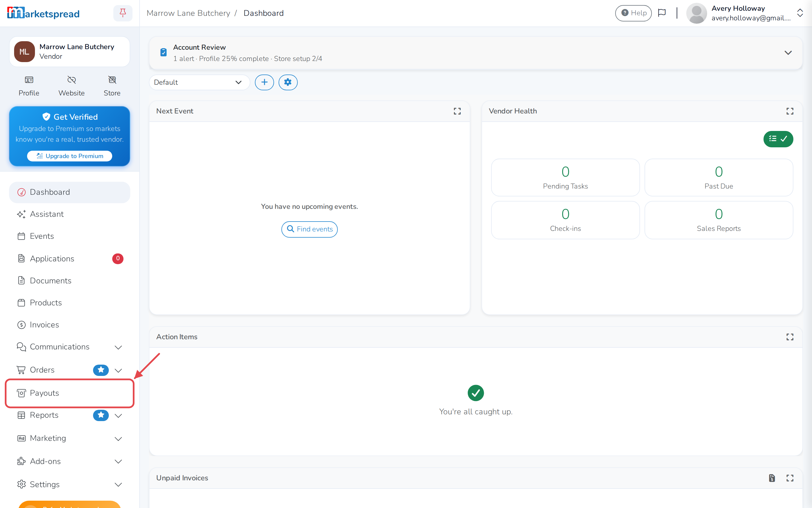Open the user account switcher arrows
Image resolution: width=812 pixels, height=508 pixels.
tap(800, 13)
